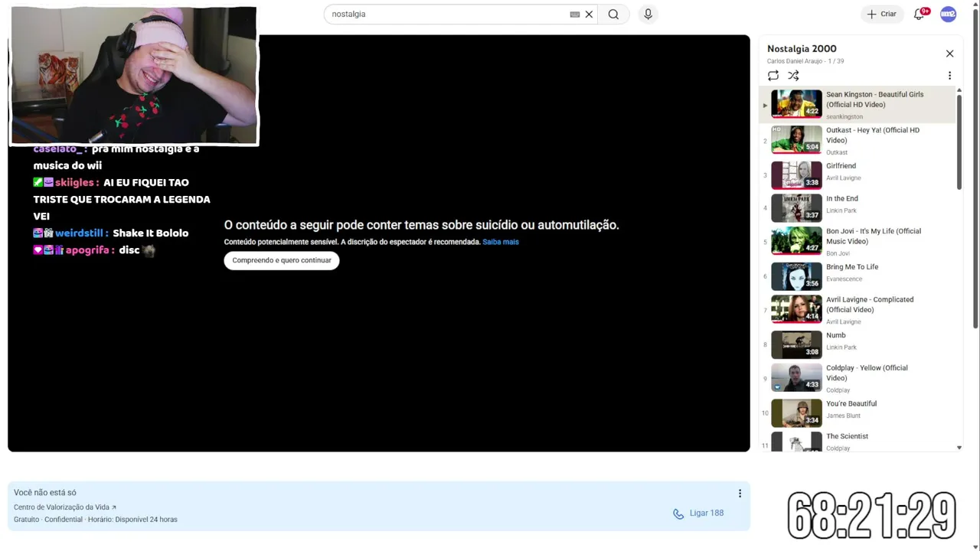Screen dimensions: 980x551
Task: Clear the nostalgia search text
Action: click(x=589, y=14)
